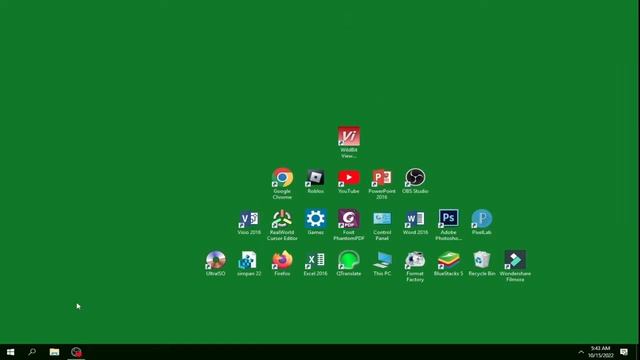Select the Visio 2016 shortcut
Viewport: 640px width, 360px height.
(249, 222)
